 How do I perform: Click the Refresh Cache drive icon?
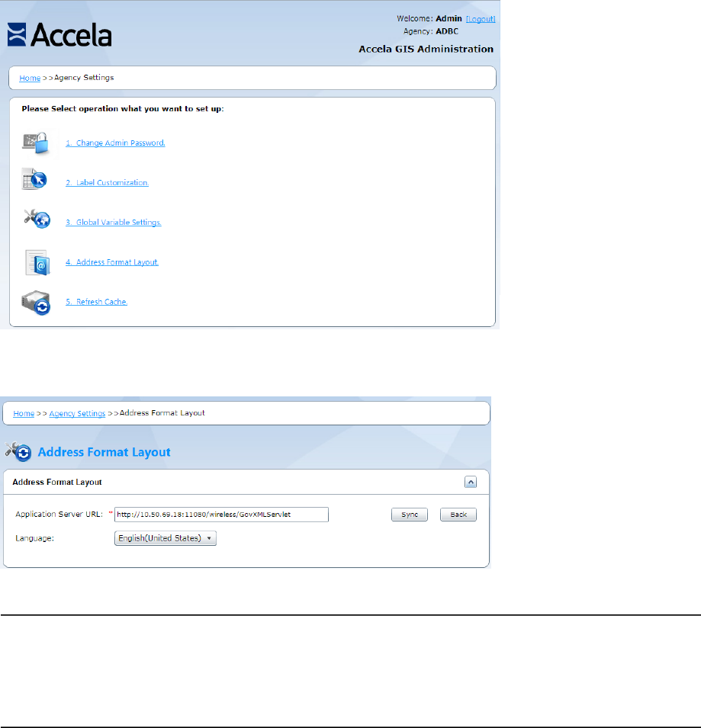[x=36, y=303]
